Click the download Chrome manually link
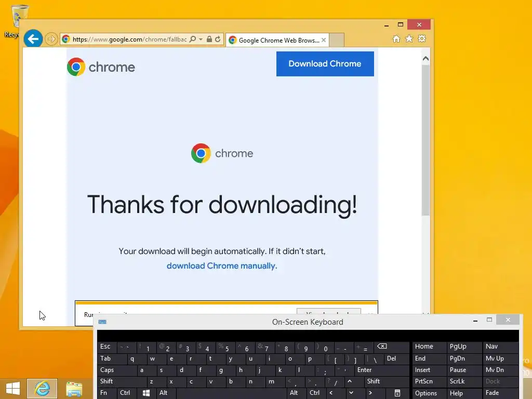The width and height of the screenshot is (532, 399). 222,265
